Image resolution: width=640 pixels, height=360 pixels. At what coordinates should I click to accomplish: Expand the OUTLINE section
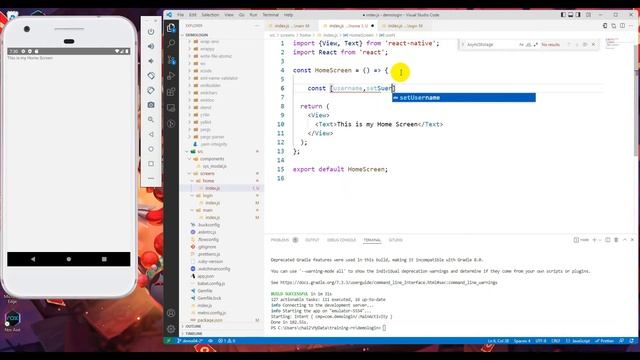pos(221,326)
